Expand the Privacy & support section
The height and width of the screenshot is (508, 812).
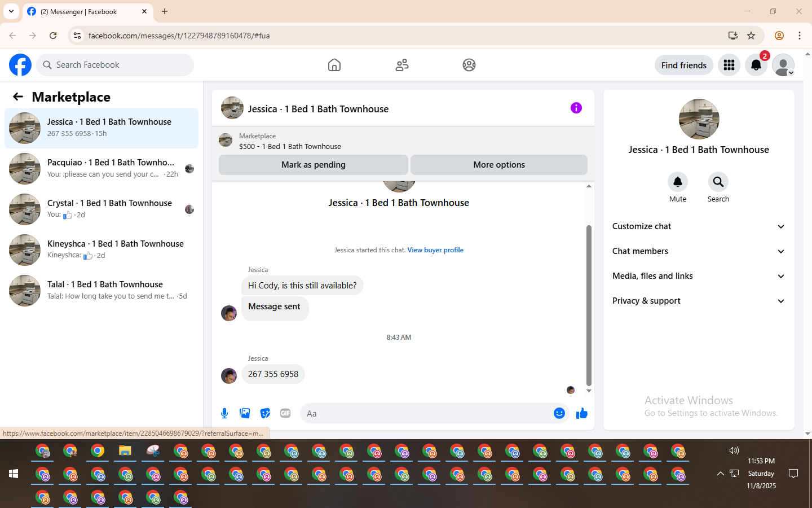coord(699,301)
